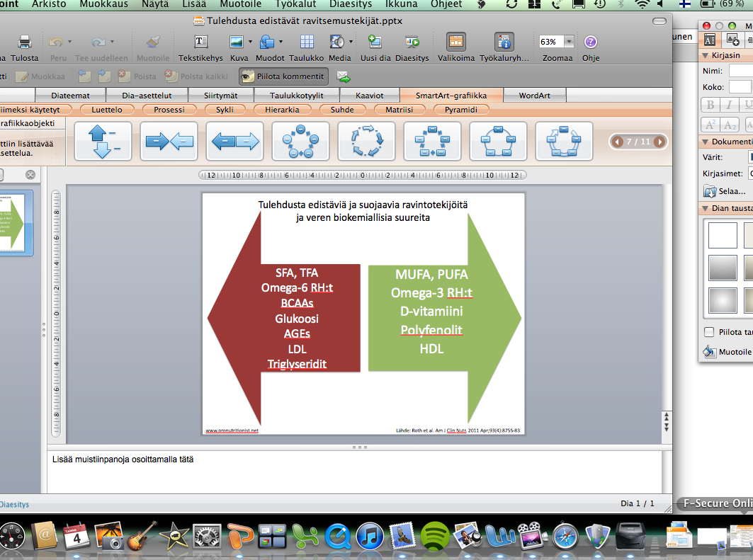Toggle Piilota kommentit comments visibility
753x560 pixels.
283,76
